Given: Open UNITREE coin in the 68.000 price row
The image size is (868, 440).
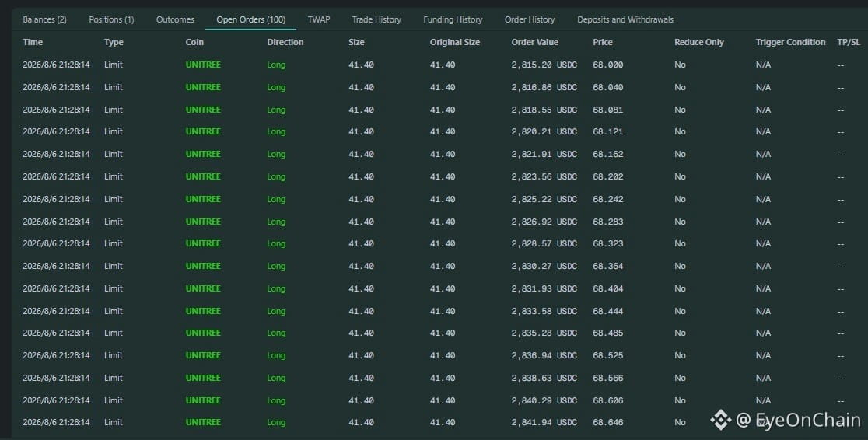Looking at the screenshot, I should pyautogui.click(x=203, y=65).
